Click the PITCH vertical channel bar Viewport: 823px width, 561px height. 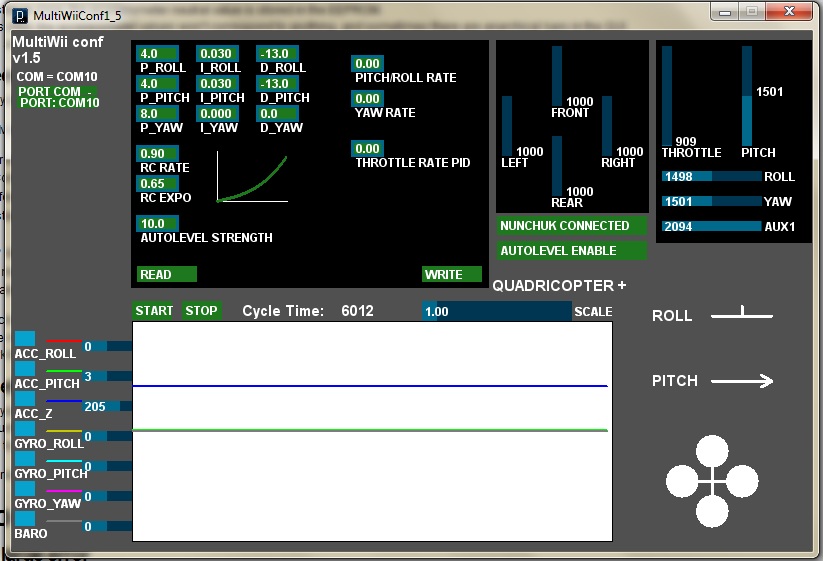pos(746,96)
